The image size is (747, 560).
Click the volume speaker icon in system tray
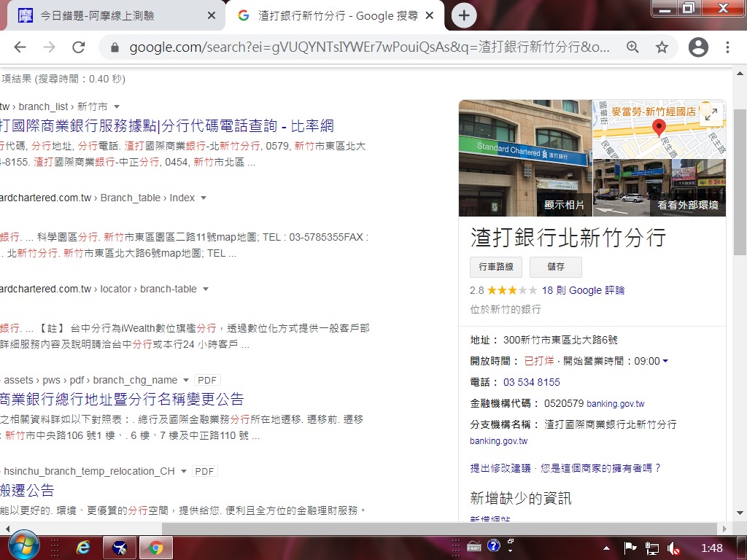[673, 548]
